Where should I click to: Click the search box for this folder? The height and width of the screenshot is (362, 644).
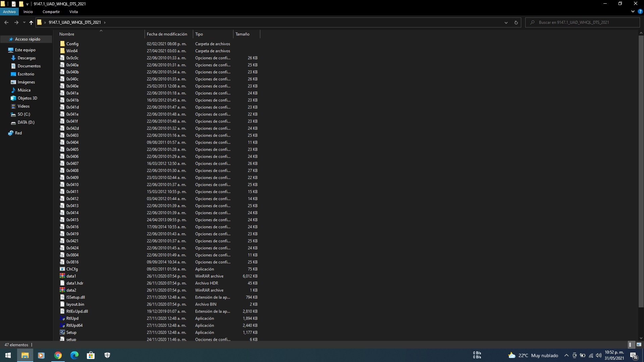(582, 22)
